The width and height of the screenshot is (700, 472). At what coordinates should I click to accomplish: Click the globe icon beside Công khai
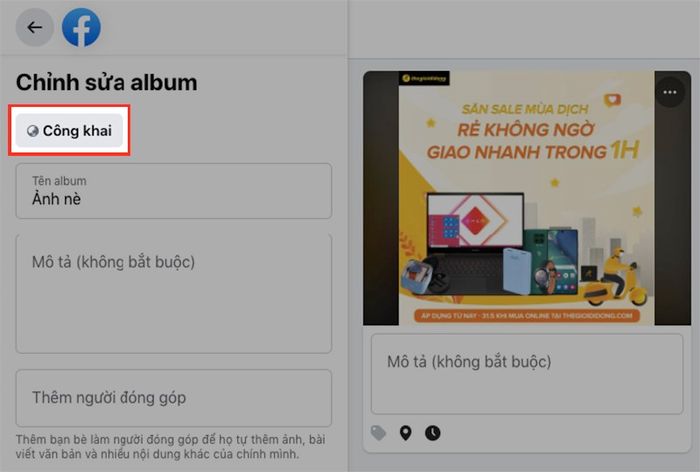(x=33, y=131)
